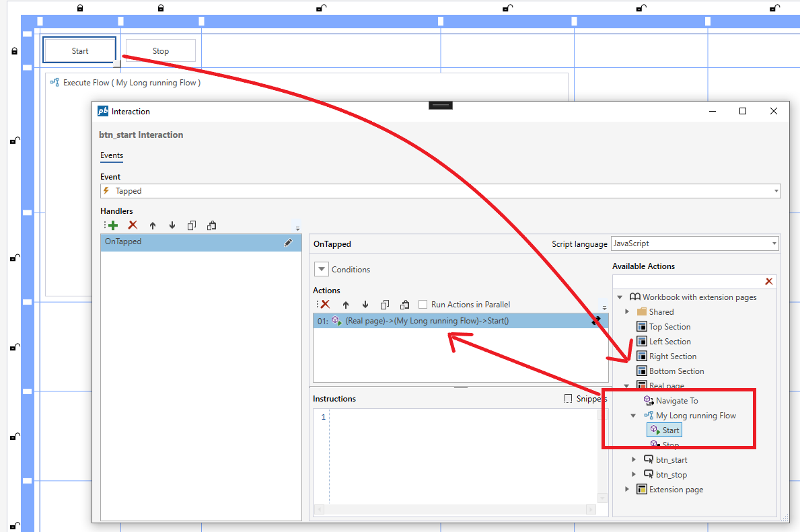Expand the Shared folder in tree
The image size is (800, 532).
(627, 311)
